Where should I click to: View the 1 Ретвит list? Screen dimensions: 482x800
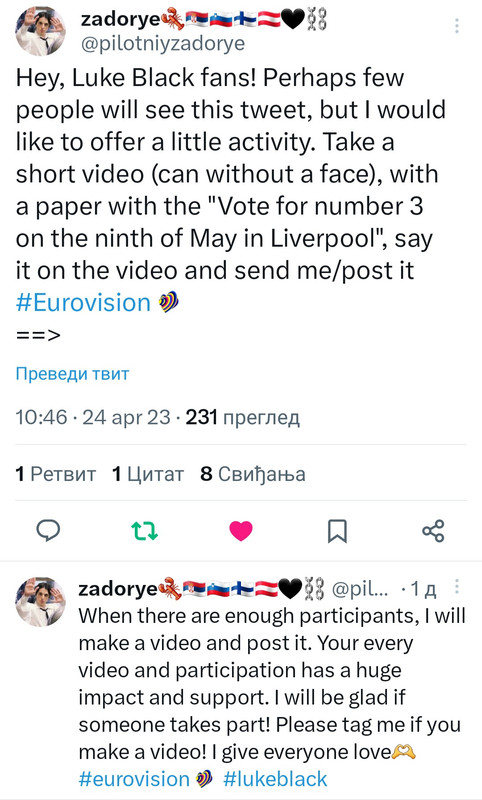coord(56,474)
